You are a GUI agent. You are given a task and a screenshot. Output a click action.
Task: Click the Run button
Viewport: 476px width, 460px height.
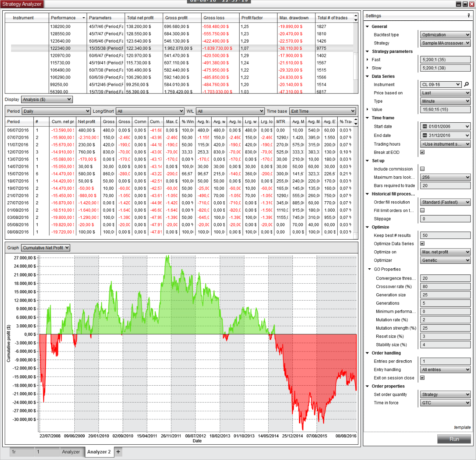[454, 439]
